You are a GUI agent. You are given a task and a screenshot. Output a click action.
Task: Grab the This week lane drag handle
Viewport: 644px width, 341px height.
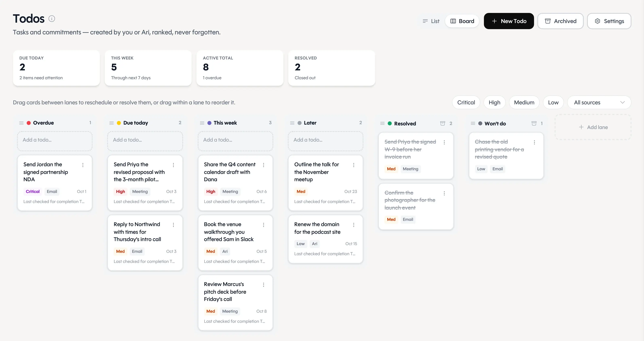202,123
